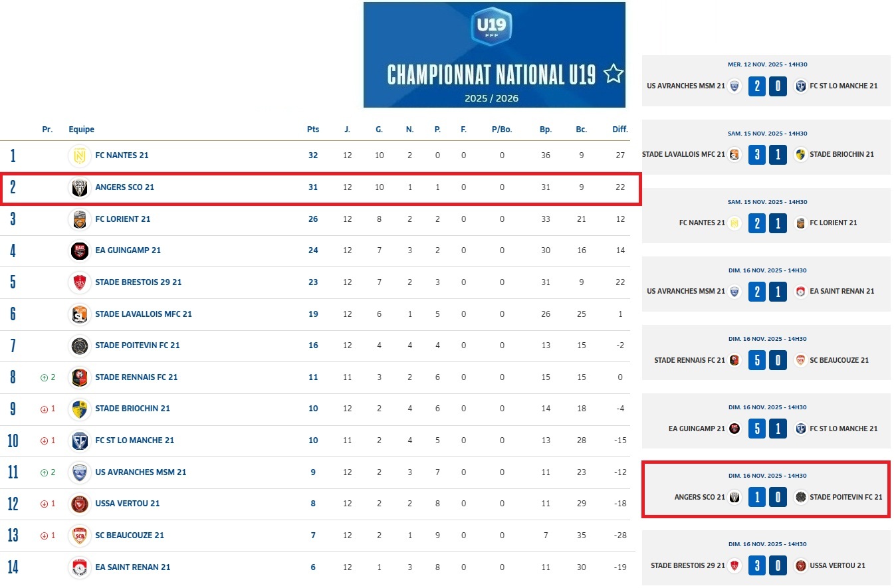Click the FC Nantes club crest in standings
Viewport: 896px width, 588px height.
click(79, 155)
